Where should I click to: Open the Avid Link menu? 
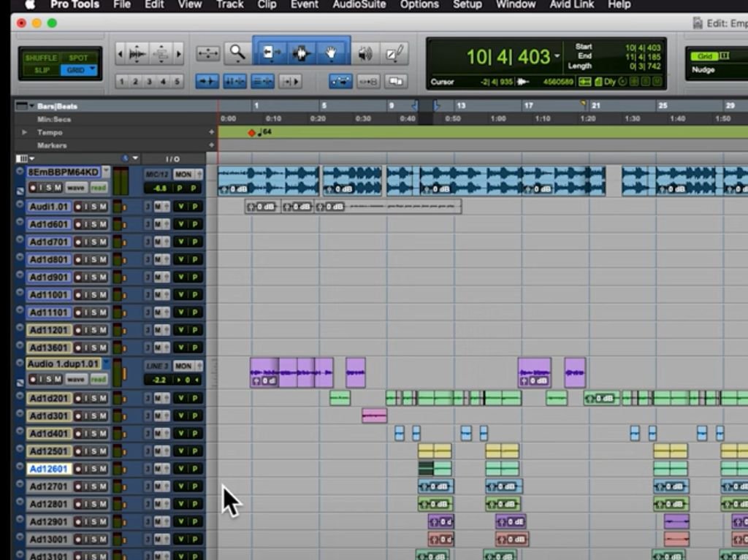(571, 5)
